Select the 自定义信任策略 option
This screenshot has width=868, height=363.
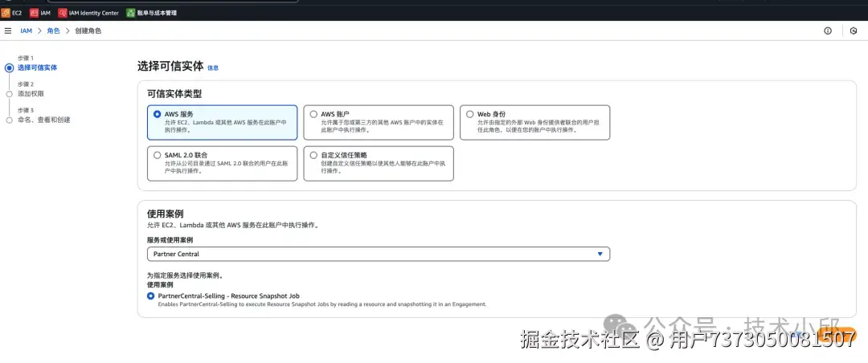[379, 163]
